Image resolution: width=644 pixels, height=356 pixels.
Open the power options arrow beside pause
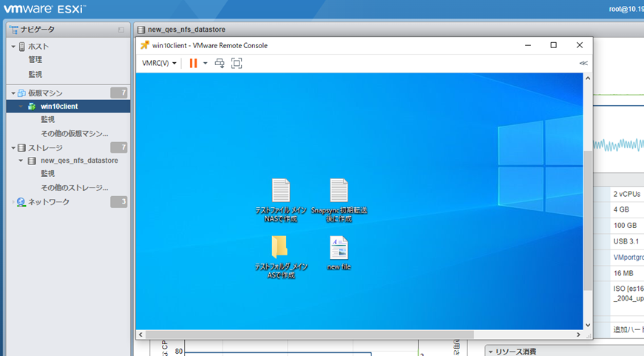[206, 64]
